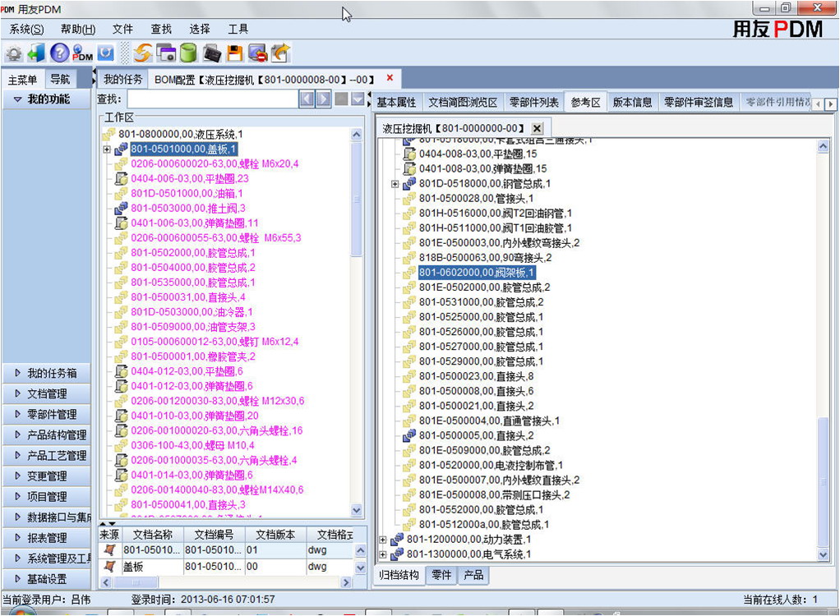This screenshot has width=840, height=616.
Task: Open help via the blue question mark icon
Action: (x=59, y=53)
